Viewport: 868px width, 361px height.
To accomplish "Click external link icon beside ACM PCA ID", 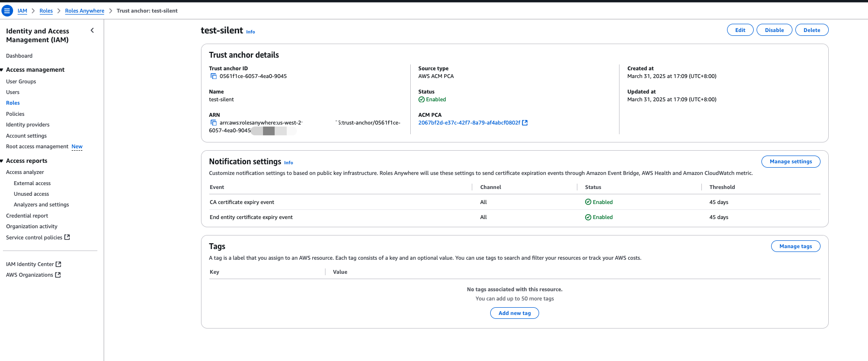I will (525, 123).
